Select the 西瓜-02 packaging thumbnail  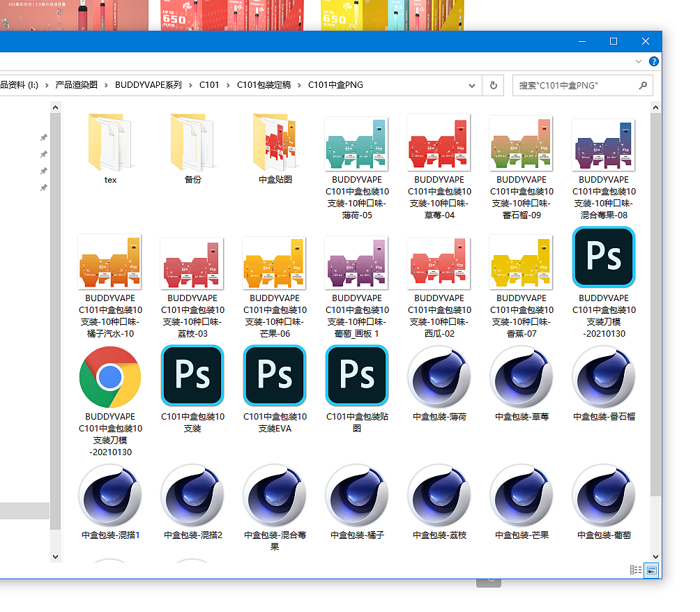(439, 263)
